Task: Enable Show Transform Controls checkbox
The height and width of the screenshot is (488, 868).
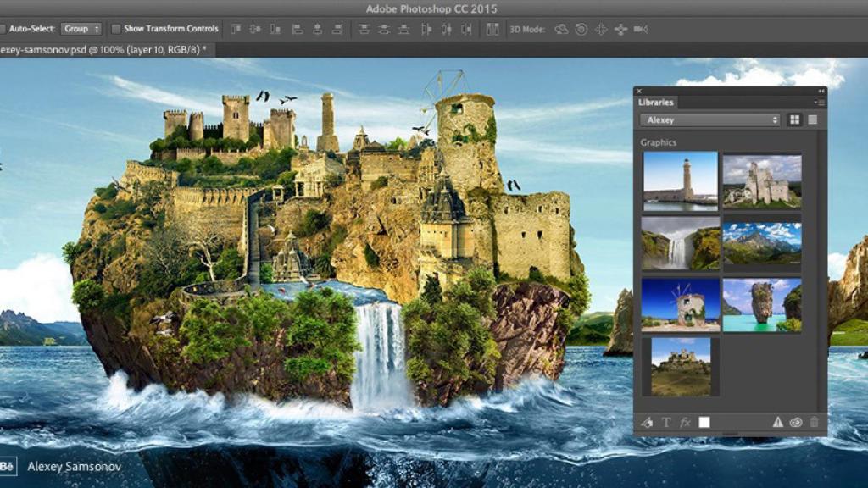Action: [116, 29]
